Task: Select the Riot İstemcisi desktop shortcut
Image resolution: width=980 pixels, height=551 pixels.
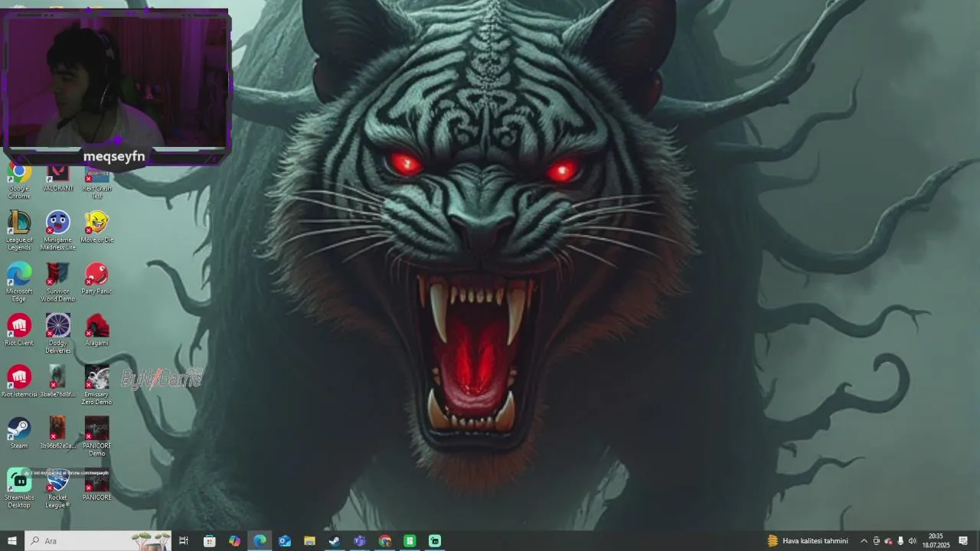Action: pos(19,381)
